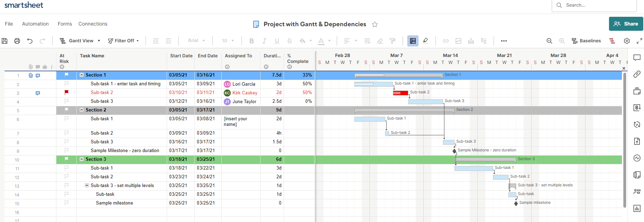Expand the Filter Off dropdown
The width and height of the screenshot is (644, 222).
point(124,41)
